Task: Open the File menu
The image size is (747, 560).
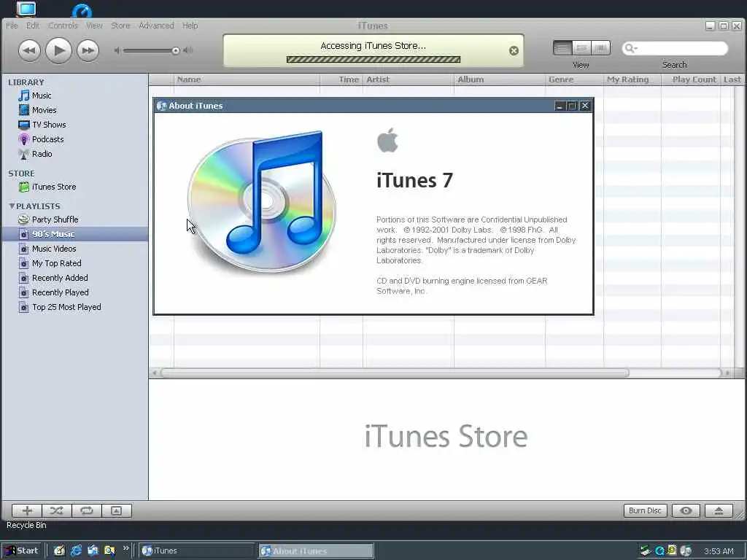Action: click(12, 26)
